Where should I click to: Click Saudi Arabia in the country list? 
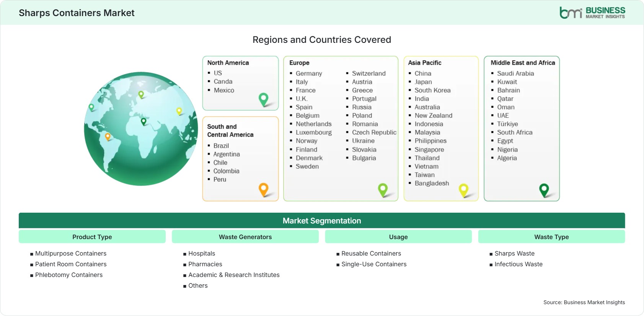pos(515,73)
